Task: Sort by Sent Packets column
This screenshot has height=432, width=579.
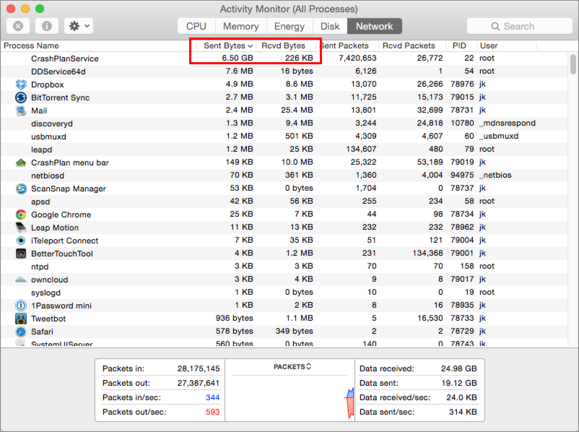Action: pyautogui.click(x=345, y=46)
